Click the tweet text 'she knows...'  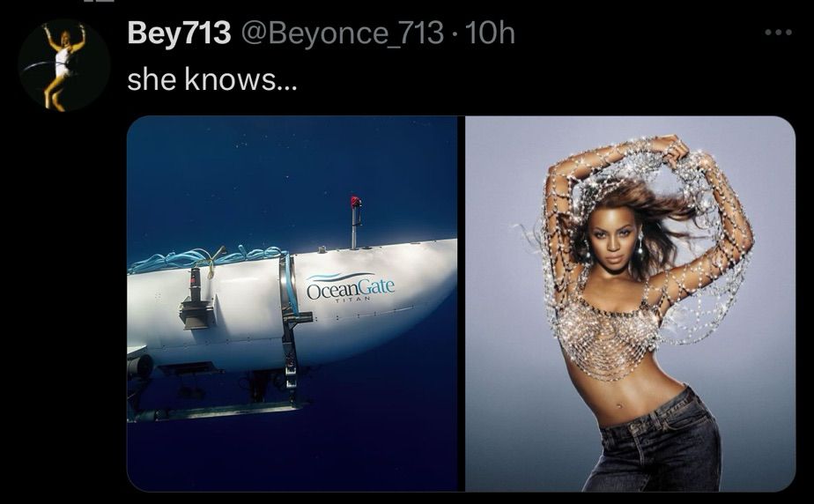point(212,79)
